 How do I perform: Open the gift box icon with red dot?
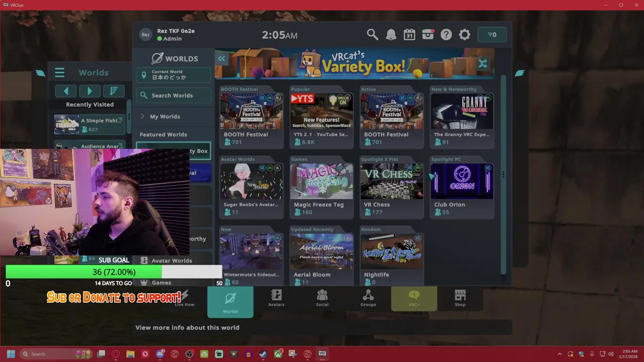point(428,34)
